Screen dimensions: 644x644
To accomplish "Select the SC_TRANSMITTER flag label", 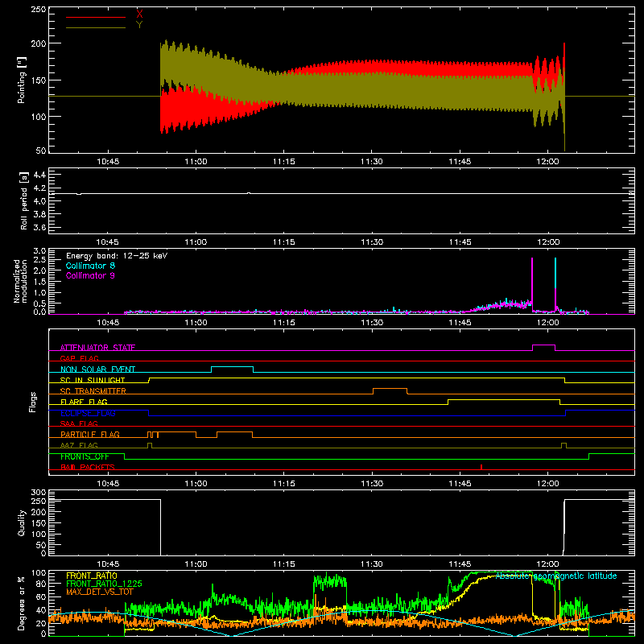I will tap(93, 391).
